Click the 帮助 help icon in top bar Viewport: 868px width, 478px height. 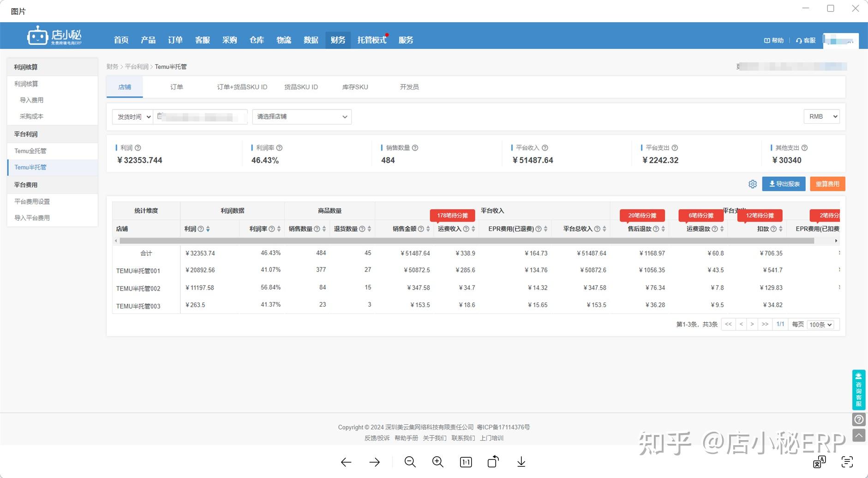[x=774, y=40]
